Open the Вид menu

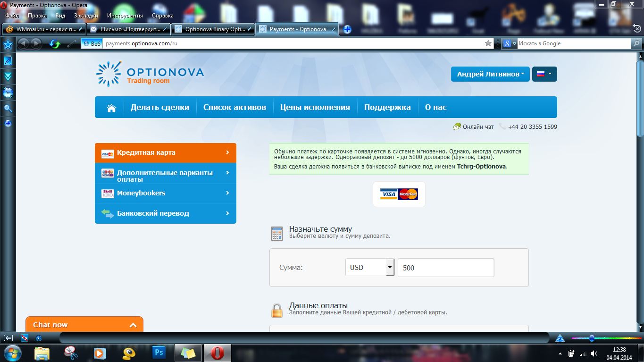point(60,16)
